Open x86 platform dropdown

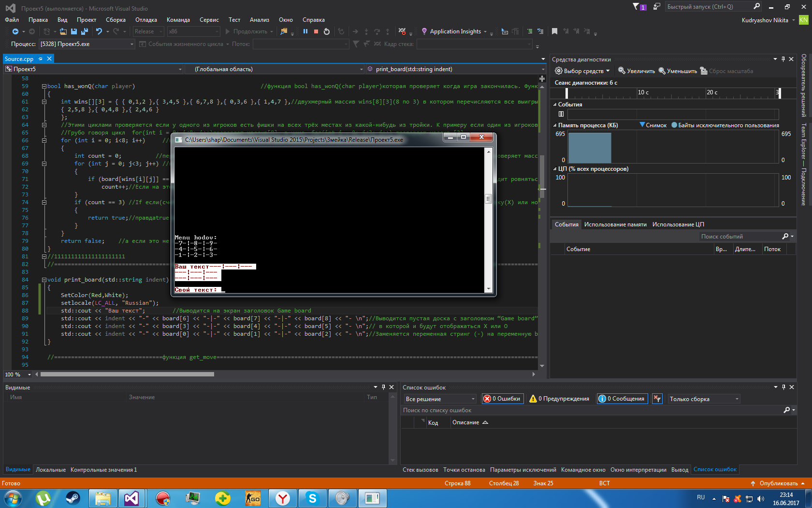[193, 31]
